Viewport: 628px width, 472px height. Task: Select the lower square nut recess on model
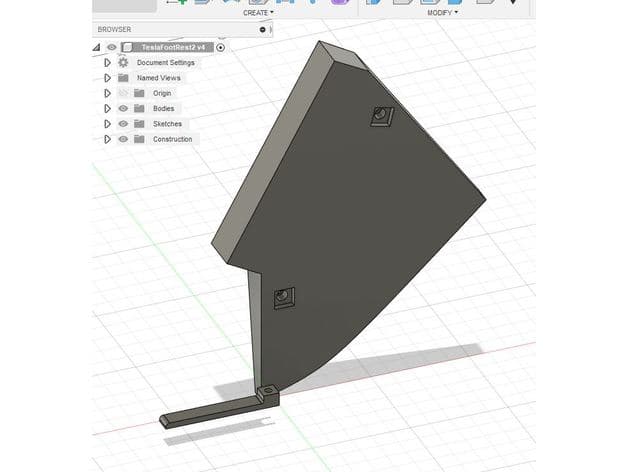(284, 298)
